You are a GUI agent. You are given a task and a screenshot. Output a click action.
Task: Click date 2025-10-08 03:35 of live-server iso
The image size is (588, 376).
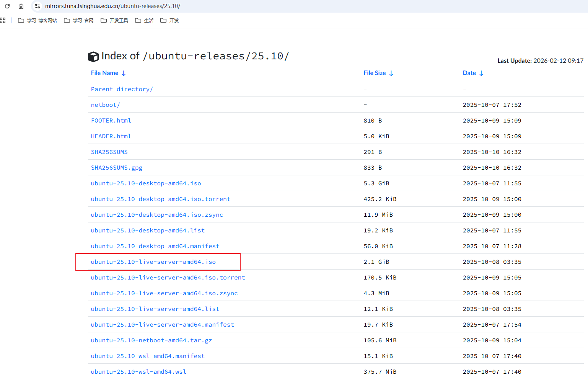pos(492,262)
